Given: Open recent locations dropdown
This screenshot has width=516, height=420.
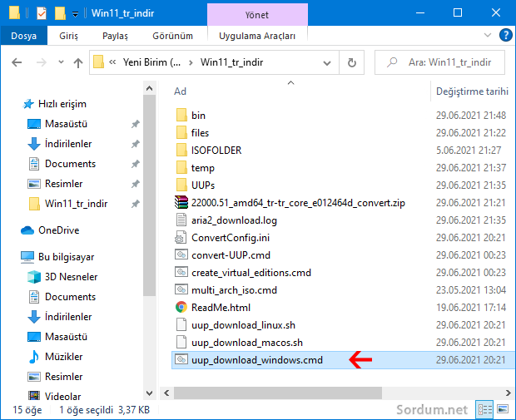Looking at the screenshot, I should click(x=61, y=62).
